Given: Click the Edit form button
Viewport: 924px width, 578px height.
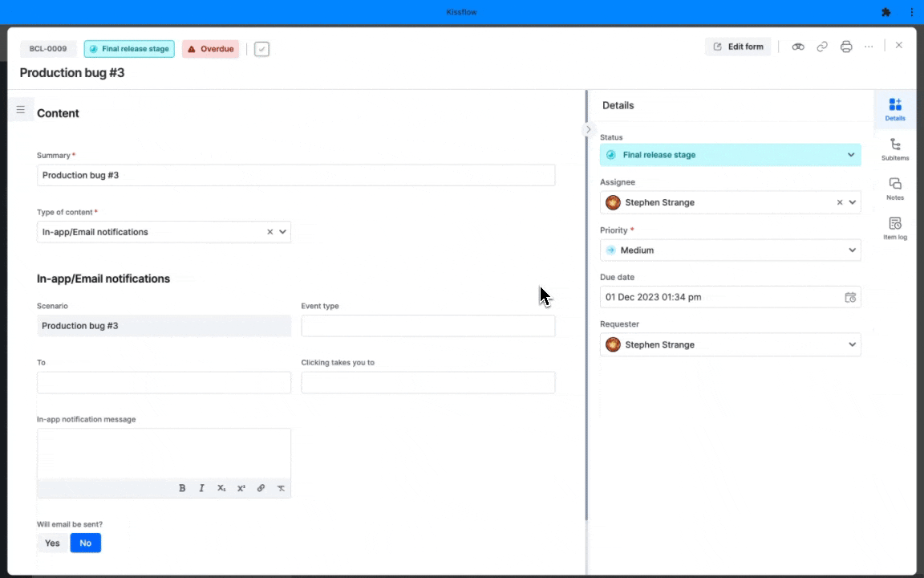Looking at the screenshot, I should tap(739, 47).
